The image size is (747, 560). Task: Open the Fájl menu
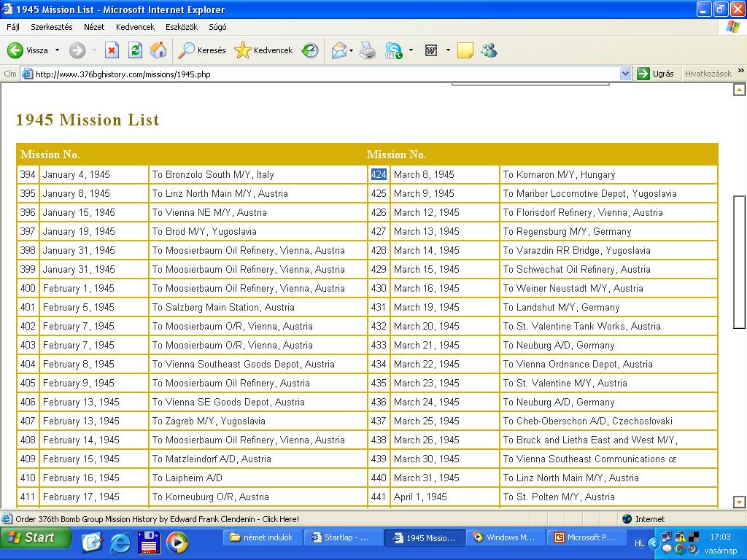13,27
